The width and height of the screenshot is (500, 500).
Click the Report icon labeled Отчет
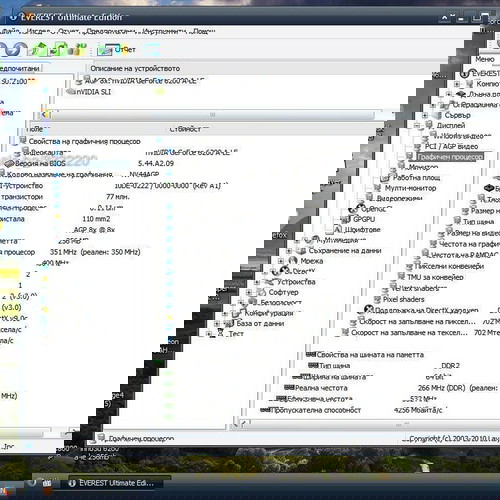116,50
